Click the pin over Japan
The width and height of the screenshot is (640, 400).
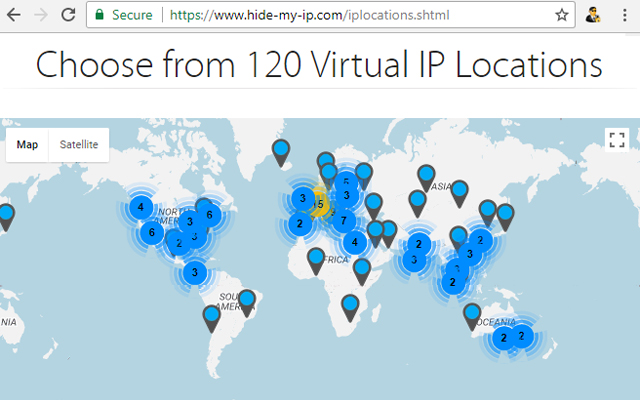(x=505, y=216)
